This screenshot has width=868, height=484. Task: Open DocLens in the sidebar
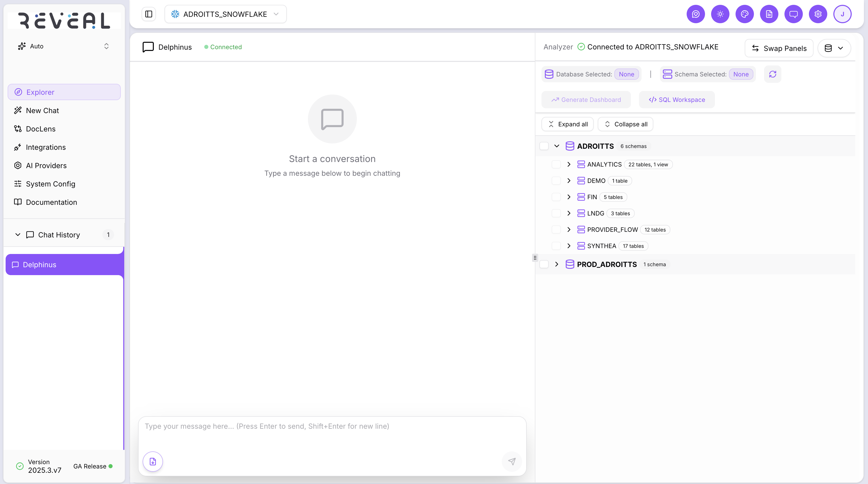[x=64, y=129]
